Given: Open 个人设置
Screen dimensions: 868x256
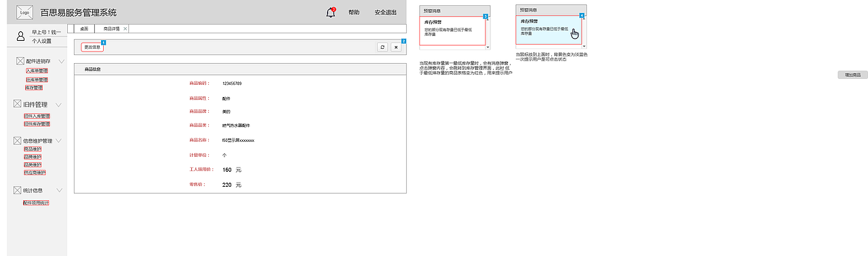Looking at the screenshot, I should pyautogui.click(x=41, y=41).
